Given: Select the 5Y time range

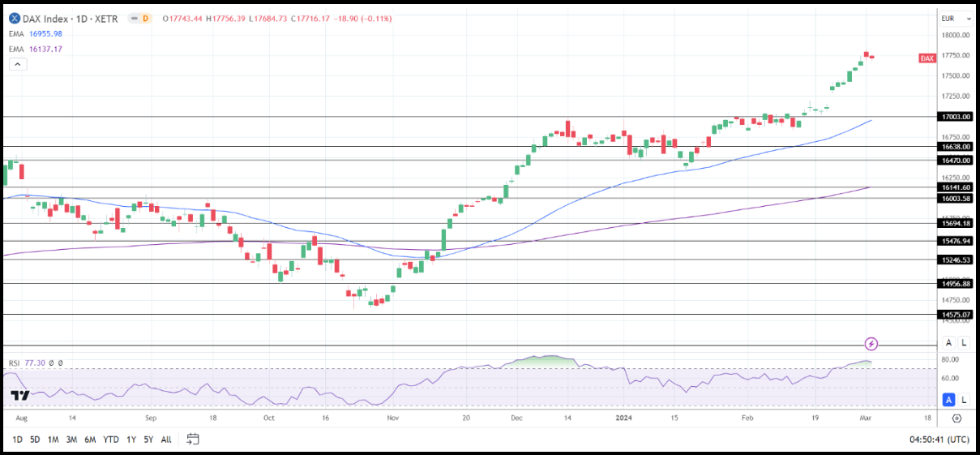Looking at the screenshot, I should pos(148,440).
